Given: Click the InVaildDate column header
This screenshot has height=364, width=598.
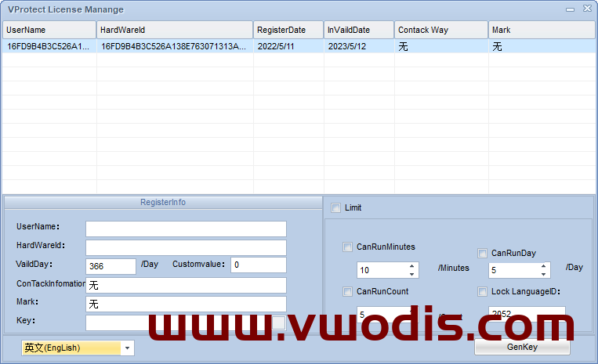Looking at the screenshot, I should pyautogui.click(x=358, y=30).
